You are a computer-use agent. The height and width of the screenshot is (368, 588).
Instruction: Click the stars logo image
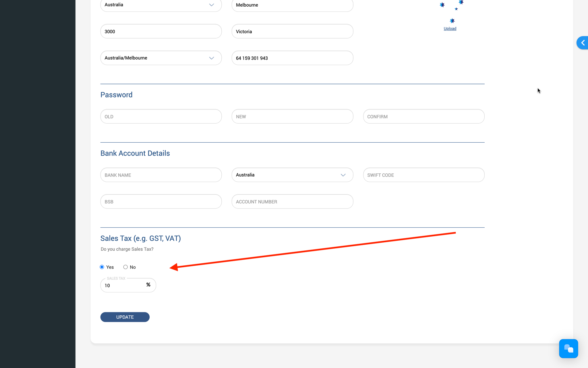click(x=451, y=11)
